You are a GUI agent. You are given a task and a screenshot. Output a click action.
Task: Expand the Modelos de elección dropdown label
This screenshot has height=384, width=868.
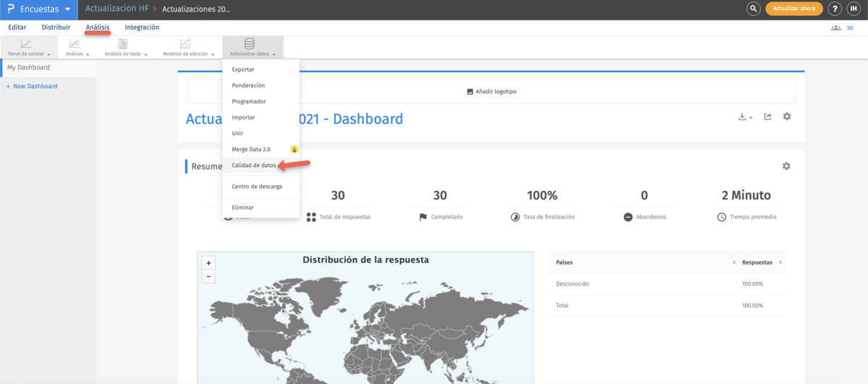point(185,54)
